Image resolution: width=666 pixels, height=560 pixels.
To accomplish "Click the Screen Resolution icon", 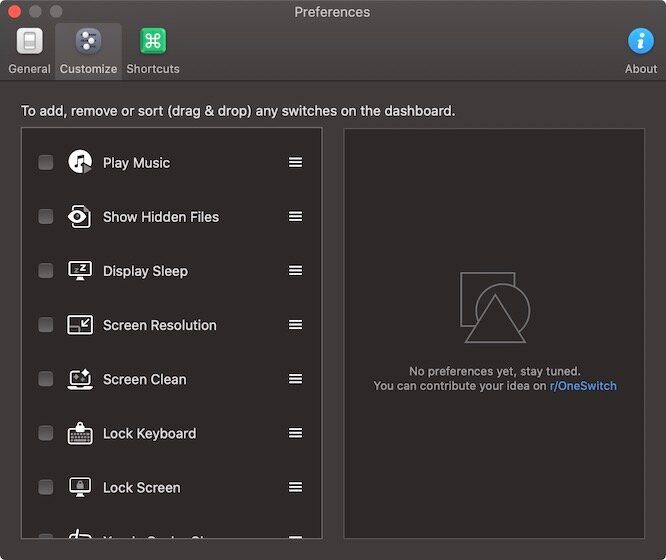I will (80, 325).
